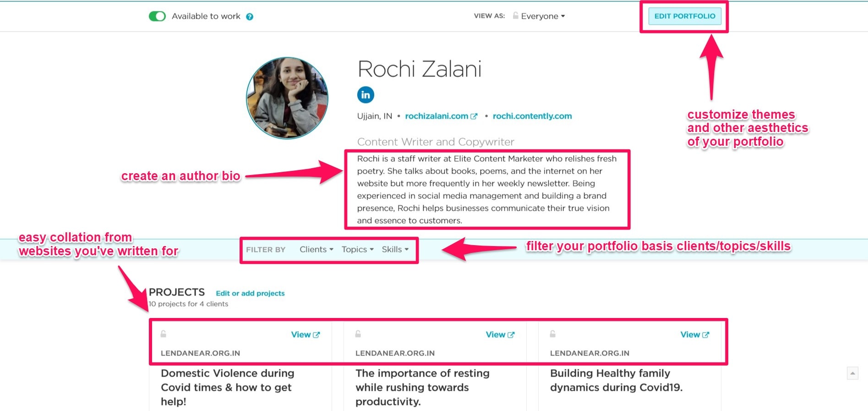
Task: Visit the rochizalani.com website link
Action: coord(436,116)
